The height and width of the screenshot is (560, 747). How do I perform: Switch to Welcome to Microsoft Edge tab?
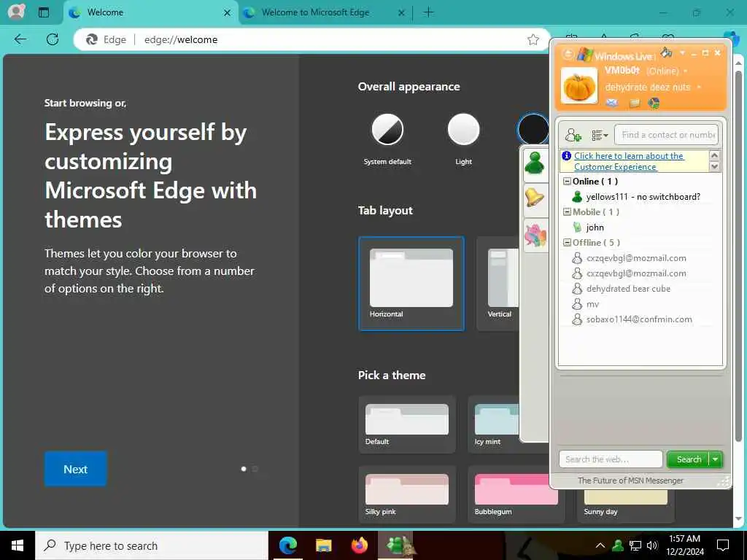(324, 13)
